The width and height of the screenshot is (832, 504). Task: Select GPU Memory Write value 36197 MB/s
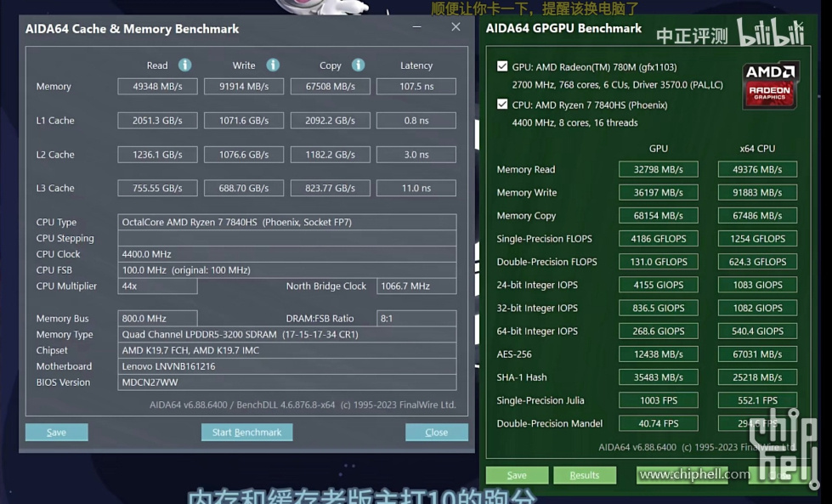(x=659, y=193)
